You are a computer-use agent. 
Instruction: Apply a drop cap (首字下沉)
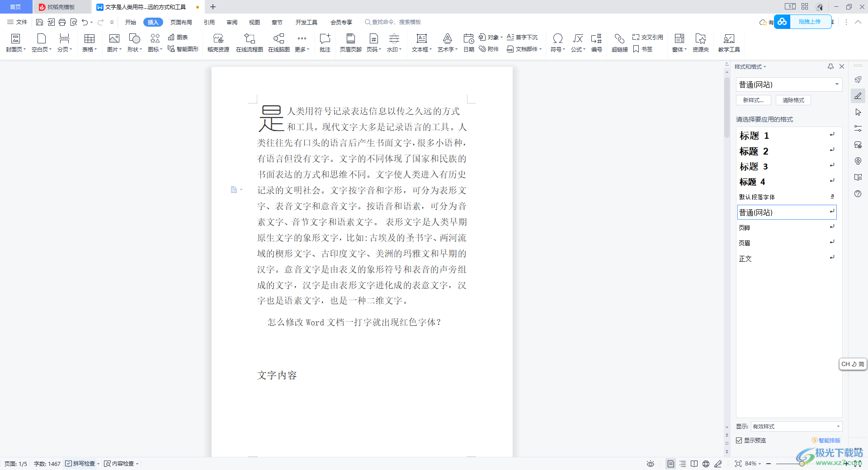(522, 37)
